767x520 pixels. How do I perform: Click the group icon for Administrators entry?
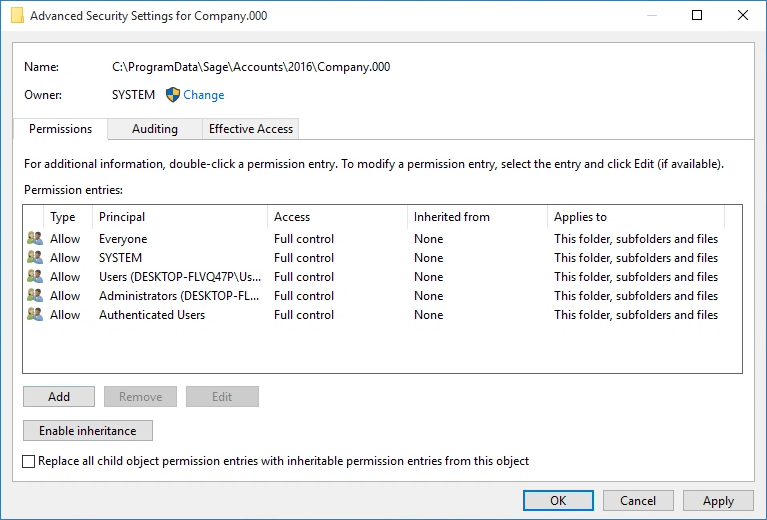click(35, 296)
